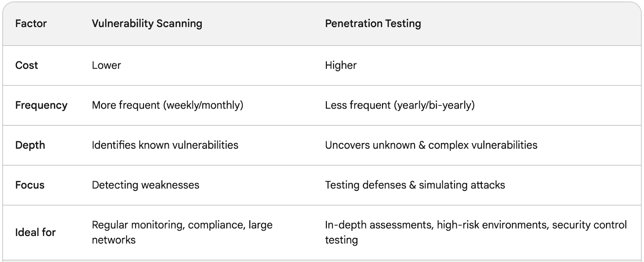Click the Penetration Testing column header
Screen dimensions: 644x262
(373, 24)
